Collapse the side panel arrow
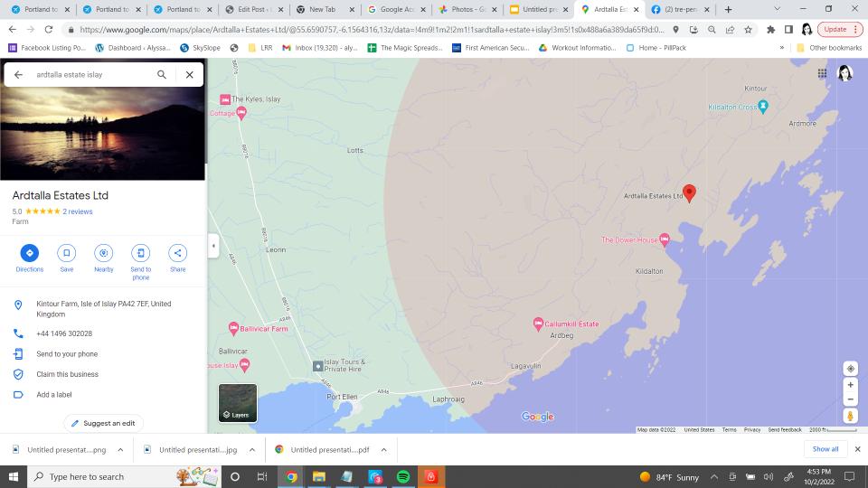This screenshot has height=488, width=868. [x=213, y=246]
